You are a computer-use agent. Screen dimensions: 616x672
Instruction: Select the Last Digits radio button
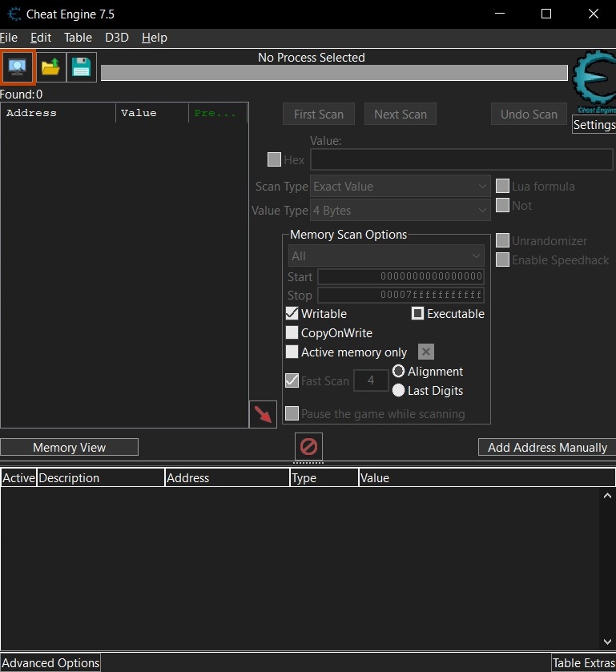398,390
